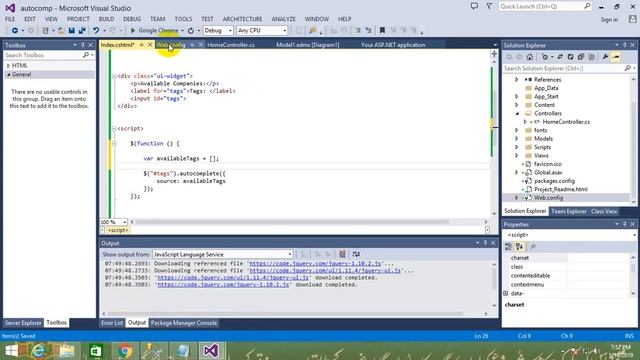
Task: Click Clear All icon in Output panel
Action: point(342,254)
